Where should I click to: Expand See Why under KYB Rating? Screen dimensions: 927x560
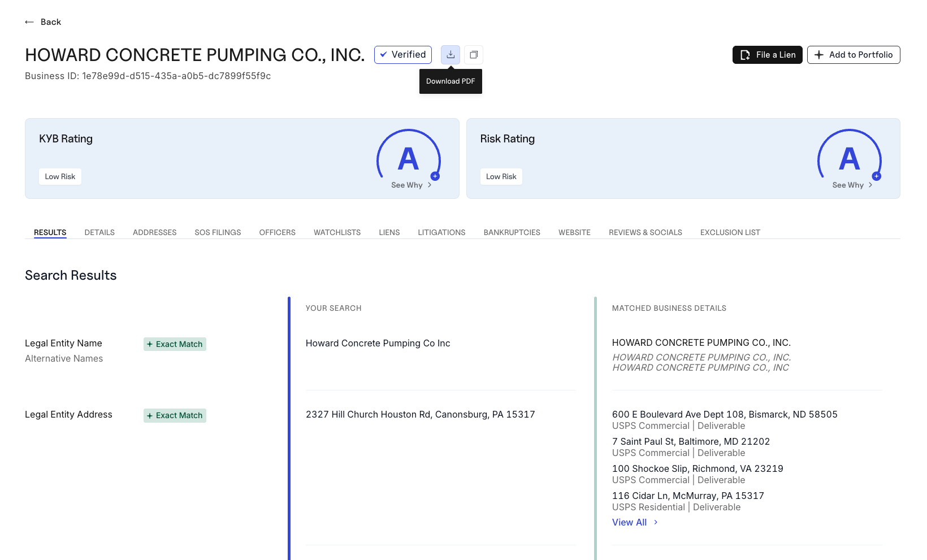[411, 185]
